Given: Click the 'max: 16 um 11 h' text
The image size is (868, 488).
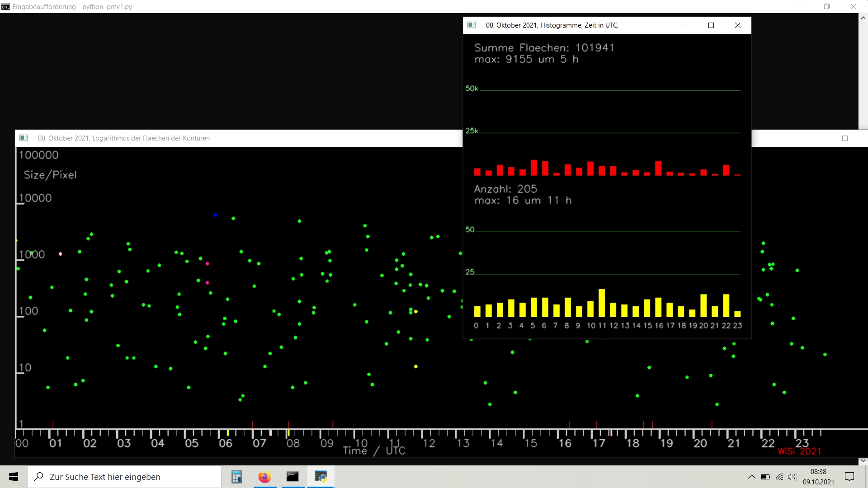Looking at the screenshot, I should click(x=523, y=200).
